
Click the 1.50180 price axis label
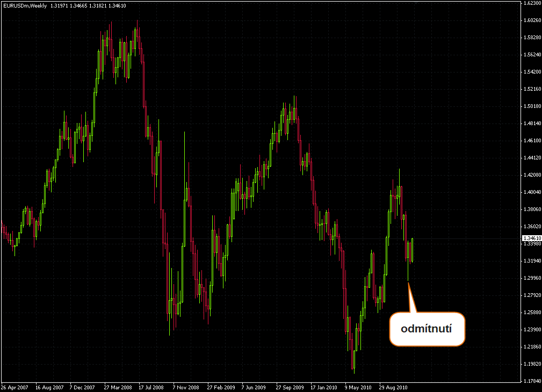tap(532, 106)
